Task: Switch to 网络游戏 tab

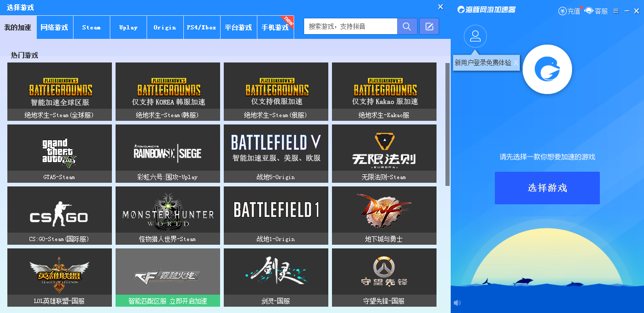Action: (55, 27)
